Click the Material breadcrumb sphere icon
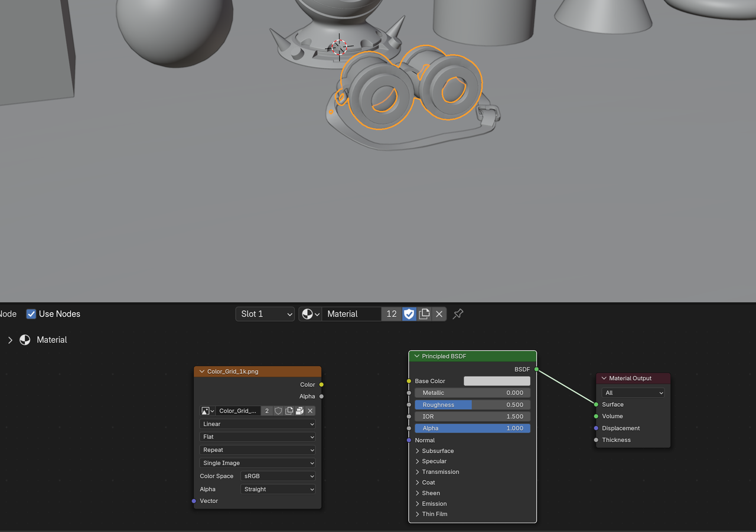Viewport: 756px width, 532px height. coord(25,340)
